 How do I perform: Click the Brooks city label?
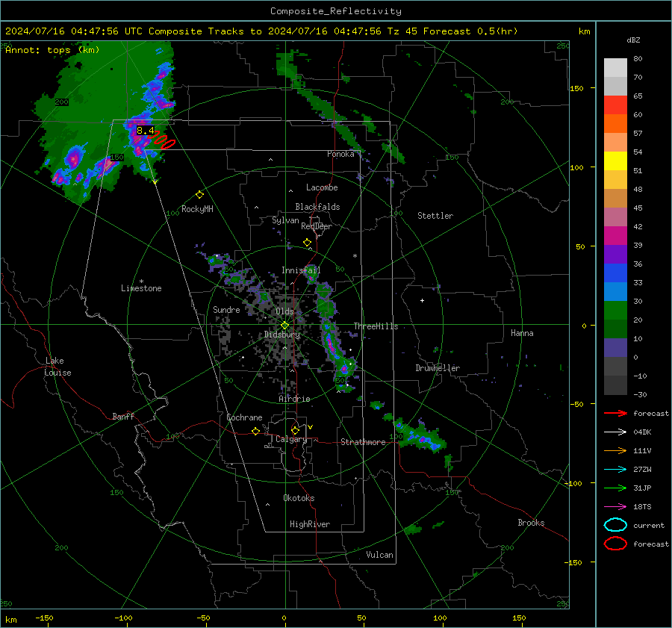[x=531, y=523]
